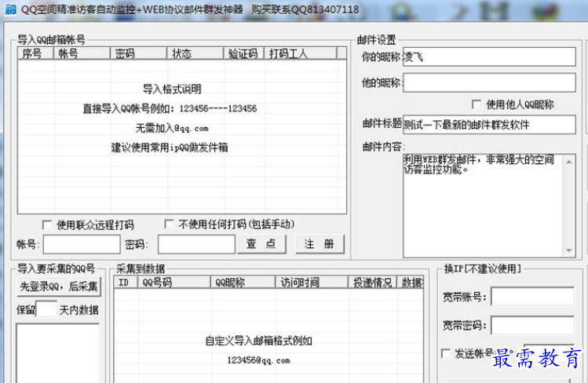Click the 查点 button
Image resolution: width=588 pixels, height=383 pixels.
tap(261, 244)
